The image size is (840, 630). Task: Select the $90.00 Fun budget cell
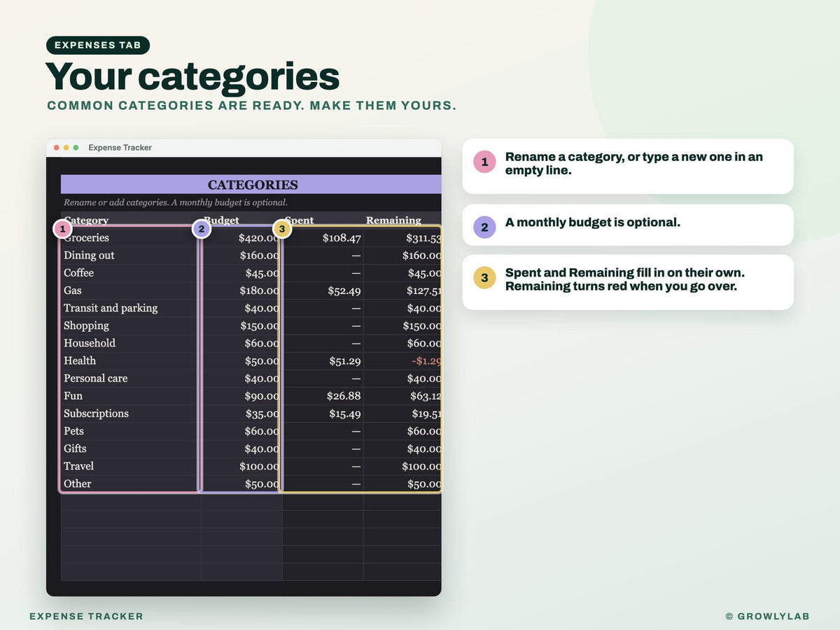pyautogui.click(x=241, y=396)
